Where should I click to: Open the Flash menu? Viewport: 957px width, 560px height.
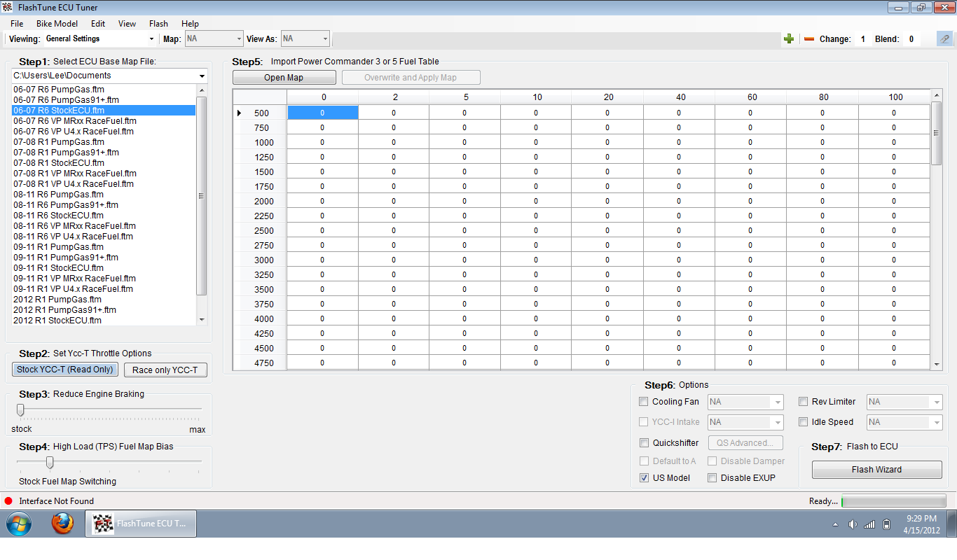(158, 24)
